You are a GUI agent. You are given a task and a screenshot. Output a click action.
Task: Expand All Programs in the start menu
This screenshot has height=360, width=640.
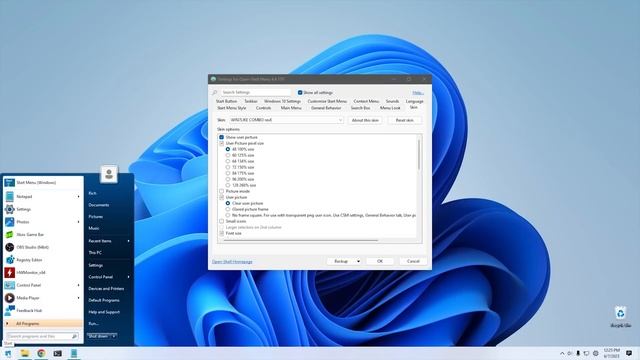pos(43,323)
